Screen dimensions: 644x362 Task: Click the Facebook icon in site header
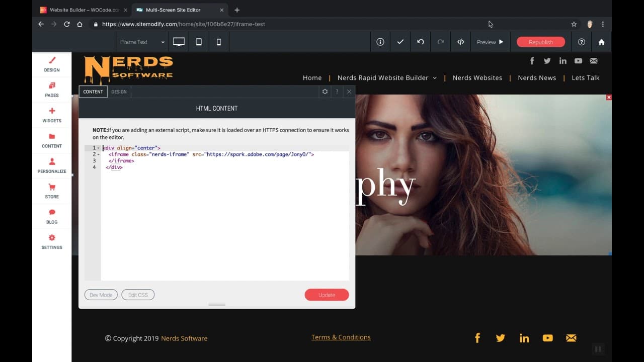(x=532, y=61)
